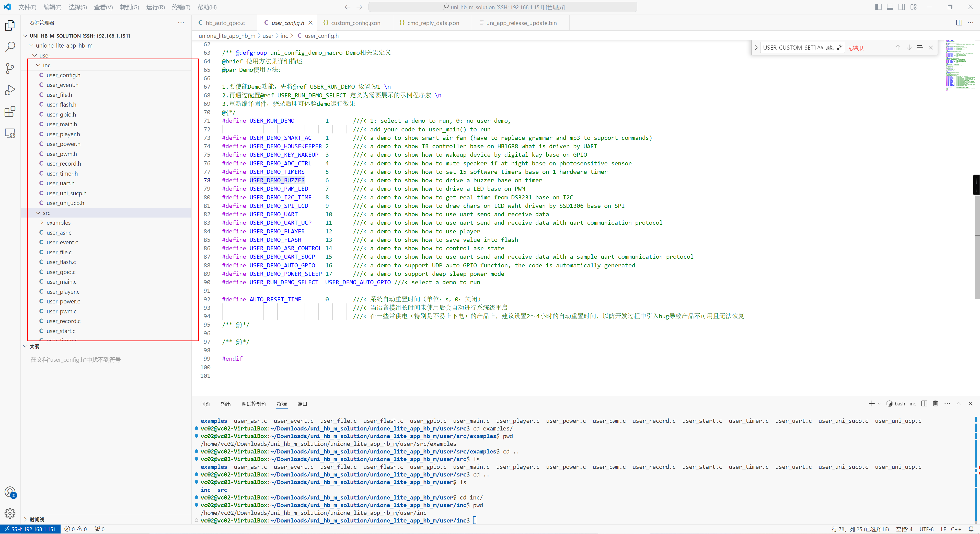Screen dimensions: 980x534
Task: Open the 终端(T) menu
Action: 181,7
